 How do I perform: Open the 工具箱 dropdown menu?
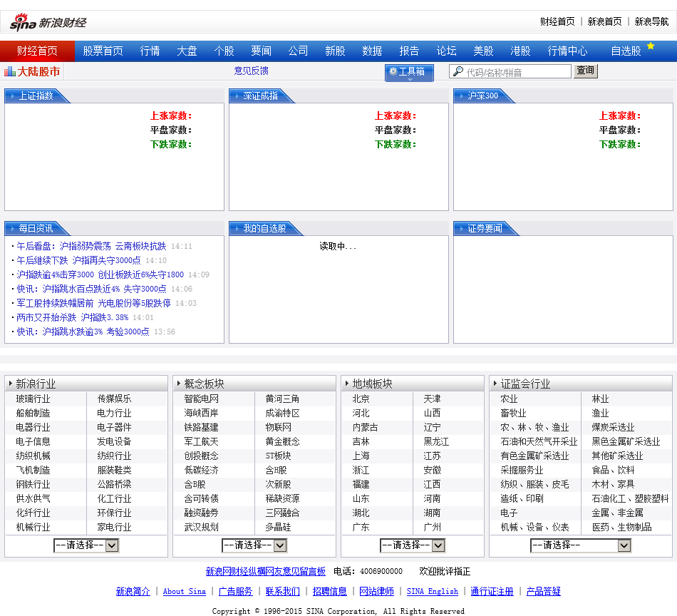coord(409,72)
